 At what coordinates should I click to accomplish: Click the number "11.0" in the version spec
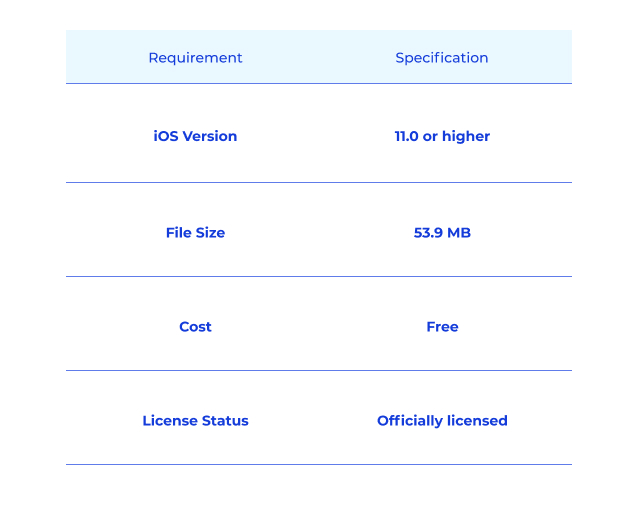coord(406,136)
